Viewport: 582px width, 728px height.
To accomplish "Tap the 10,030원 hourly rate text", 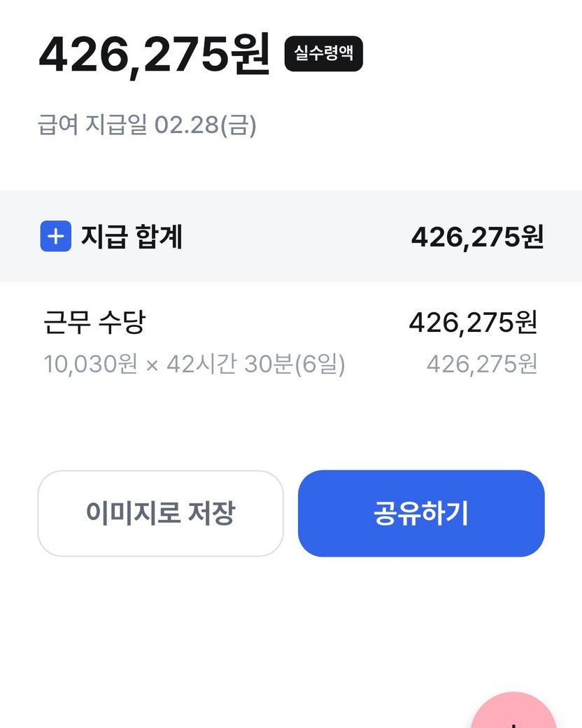I will (90, 364).
